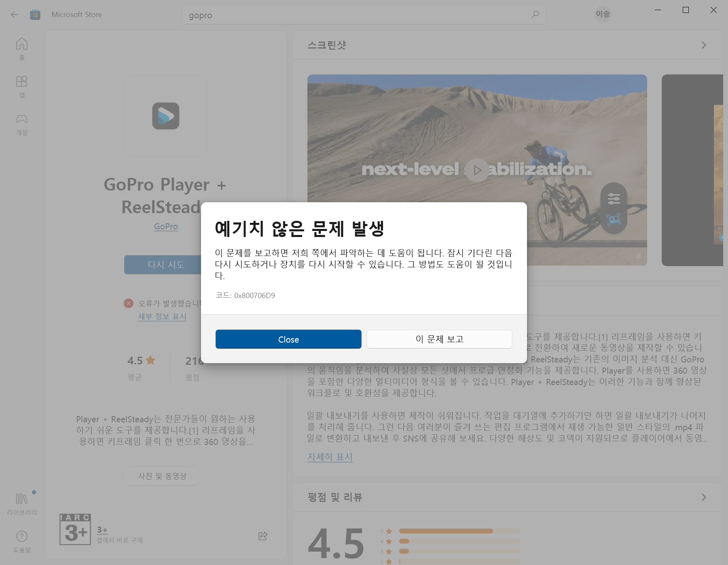The image size is (728, 565).
Task: Click the dialog title '예기치 않은 문제 발생'
Action: pyautogui.click(x=300, y=229)
